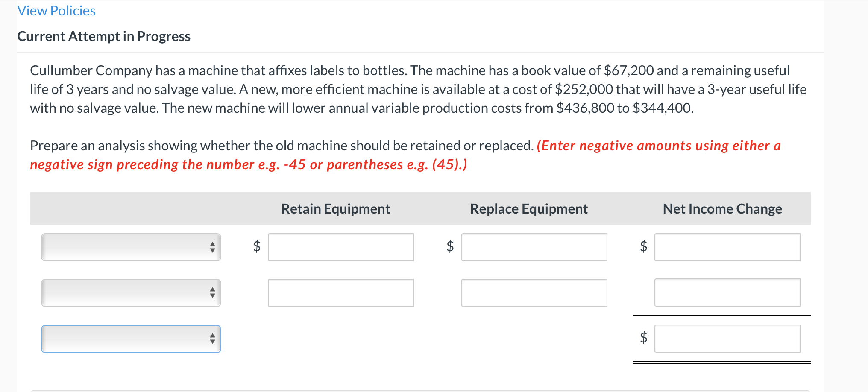This screenshot has width=868, height=392.
Task: Click the Replace Equipment column header
Action: pyautogui.click(x=529, y=209)
